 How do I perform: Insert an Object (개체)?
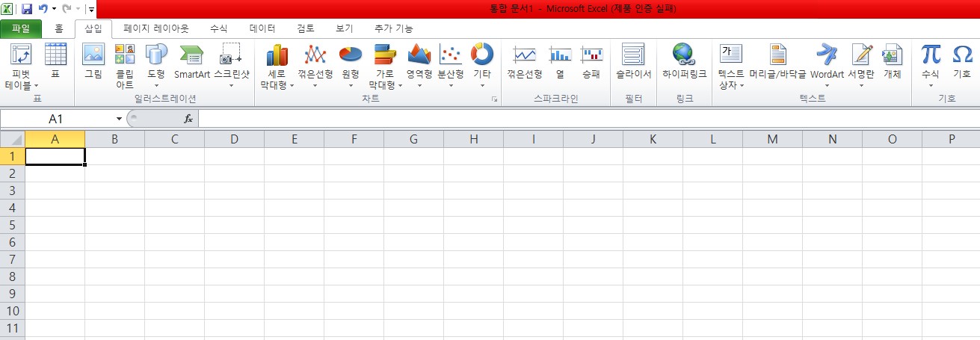893,61
